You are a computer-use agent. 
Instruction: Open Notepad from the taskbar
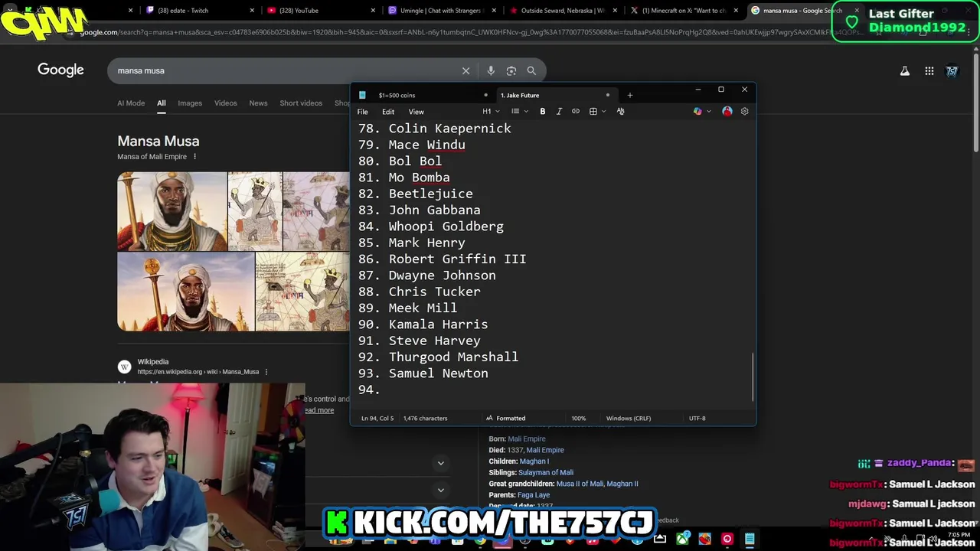point(750,539)
